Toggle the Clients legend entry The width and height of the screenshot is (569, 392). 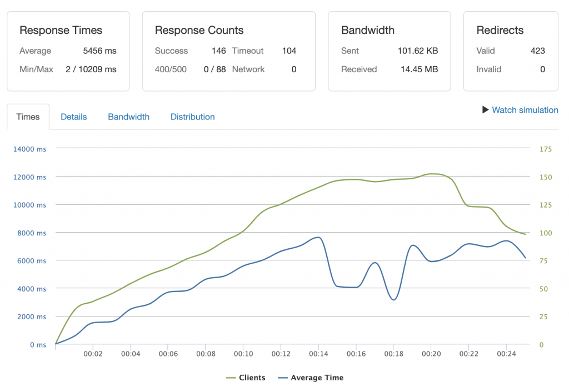[246, 378]
